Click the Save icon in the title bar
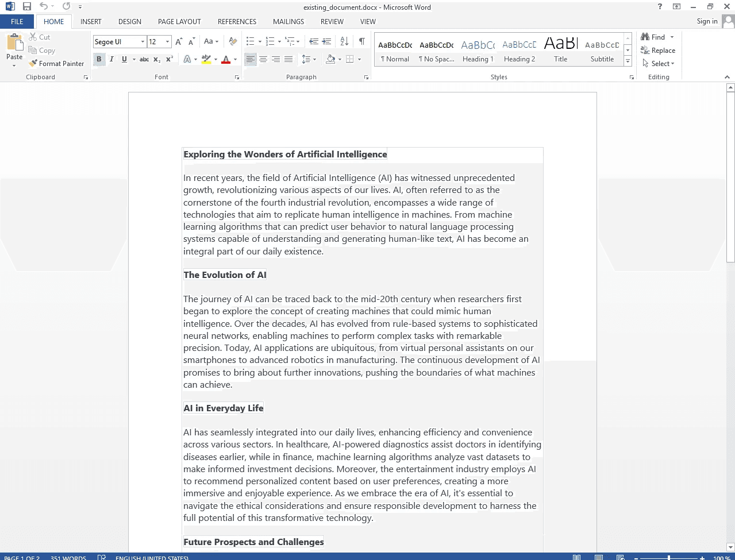This screenshot has height=560, width=735. coord(26,7)
